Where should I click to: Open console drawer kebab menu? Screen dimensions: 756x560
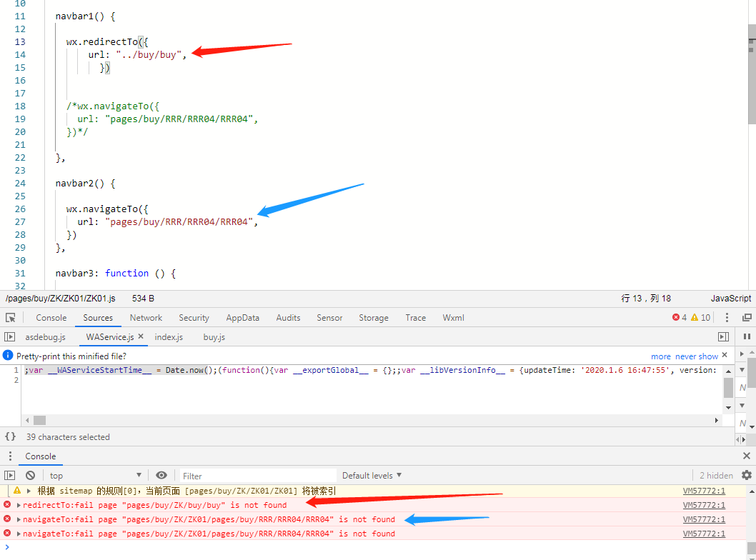(x=10, y=456)
